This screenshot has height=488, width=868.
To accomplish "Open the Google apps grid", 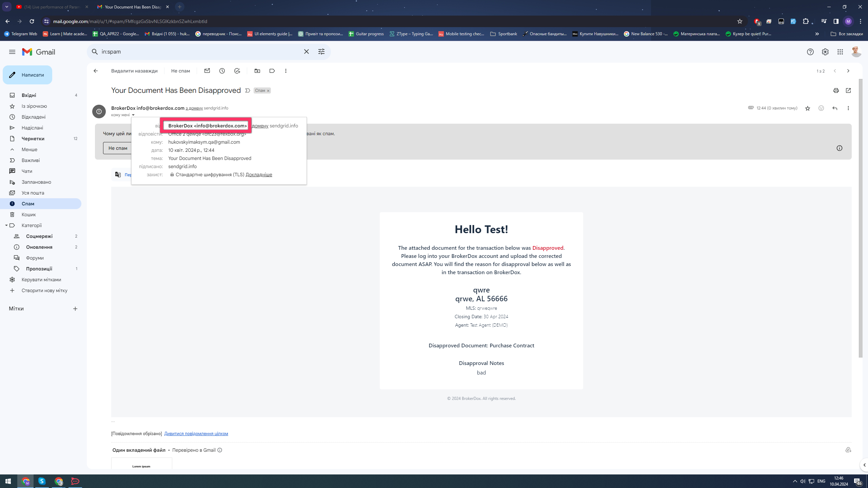I will [840, 52].
